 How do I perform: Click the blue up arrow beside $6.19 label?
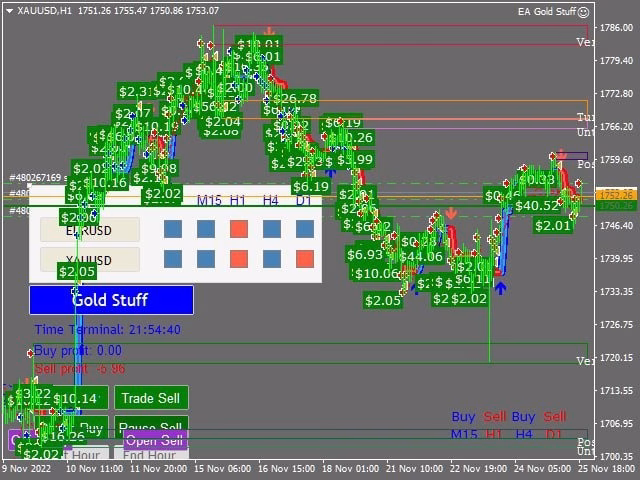[x=330, y=173]
